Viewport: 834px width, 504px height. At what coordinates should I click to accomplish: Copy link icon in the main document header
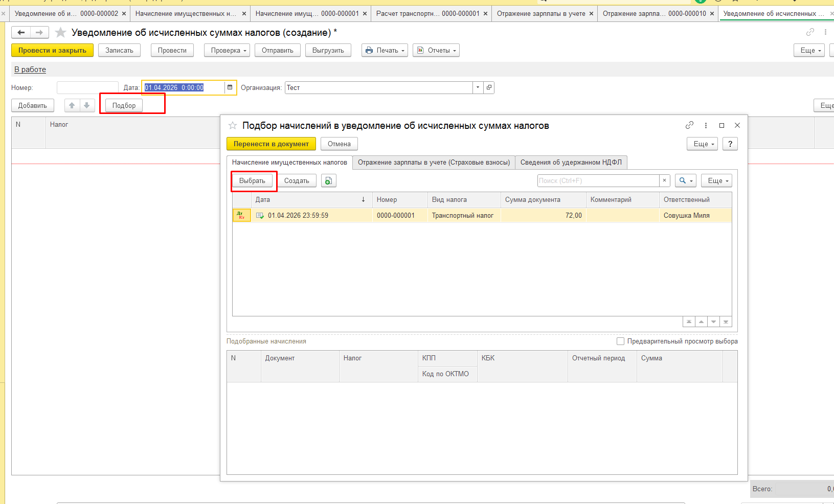[810, 32]
